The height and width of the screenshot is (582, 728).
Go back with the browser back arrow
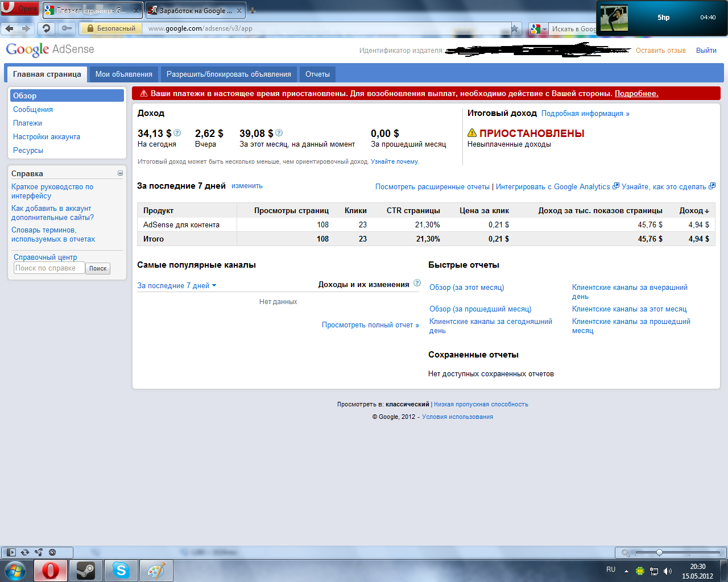[9, 28]
